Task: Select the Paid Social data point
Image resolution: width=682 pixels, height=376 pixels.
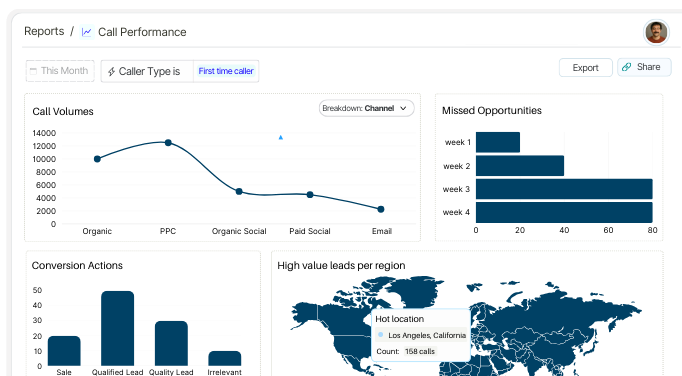Action: pyautogui.click(x=310, y=195)
